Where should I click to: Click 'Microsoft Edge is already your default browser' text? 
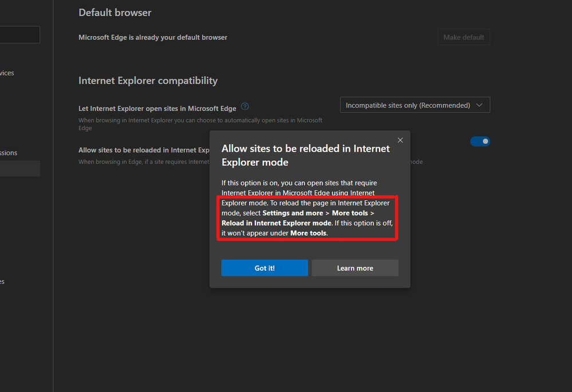tap(153, 38)
